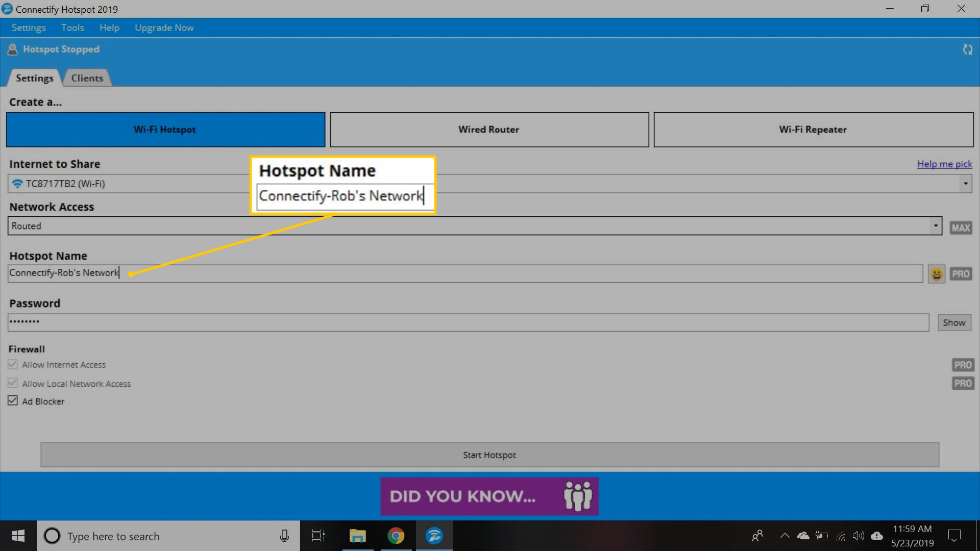Click the microphone icon in the search box
Viewport: 980px width, 551px height.
[x=284, y=536]
